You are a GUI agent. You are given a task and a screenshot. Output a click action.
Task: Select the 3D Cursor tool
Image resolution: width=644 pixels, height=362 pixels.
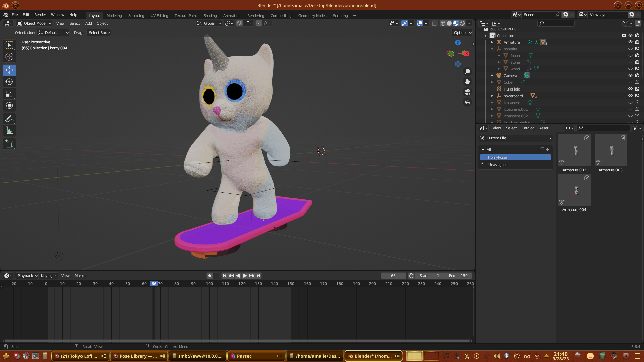(9, 57)
